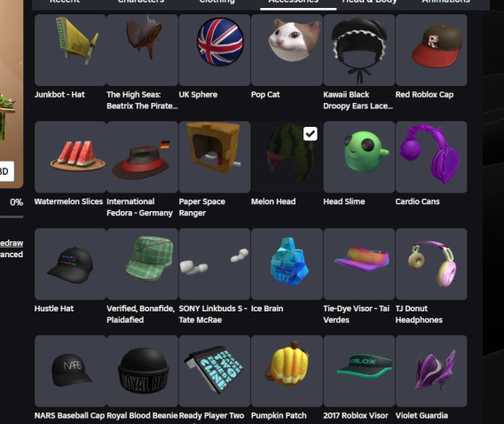Screen dimensions: 504x424
Task: Equip the Pumpkin Patch accessory
Action: tap(287, 371)
